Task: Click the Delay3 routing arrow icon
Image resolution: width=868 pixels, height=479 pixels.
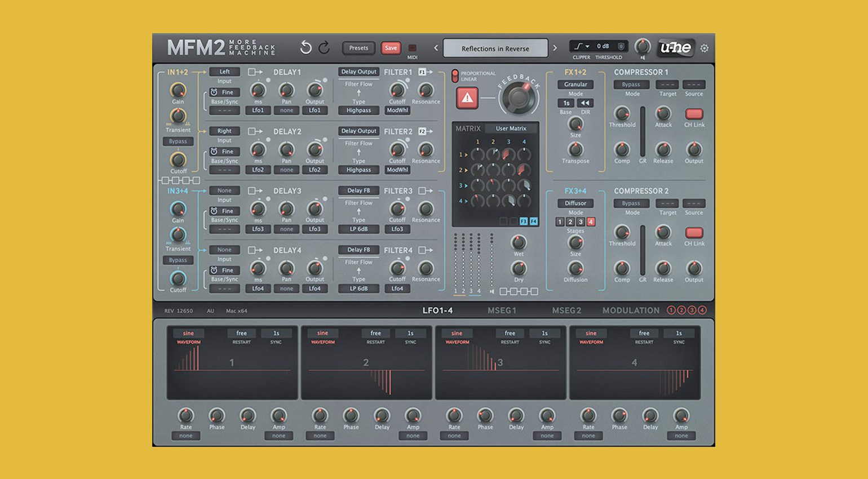Action: pyautogui.click(x=255, y=190)
